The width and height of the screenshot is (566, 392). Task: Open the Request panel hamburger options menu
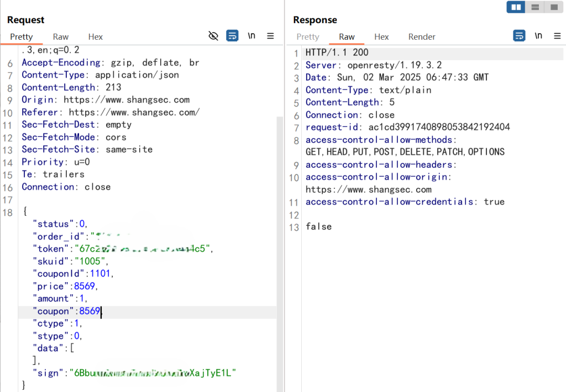point(270,36)
